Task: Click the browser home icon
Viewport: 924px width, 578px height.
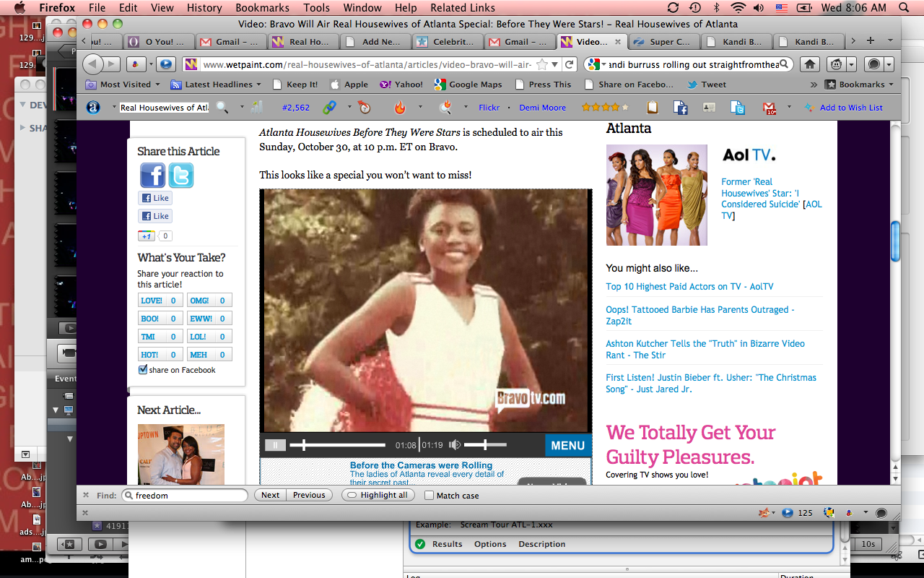Action: (810, 64)
